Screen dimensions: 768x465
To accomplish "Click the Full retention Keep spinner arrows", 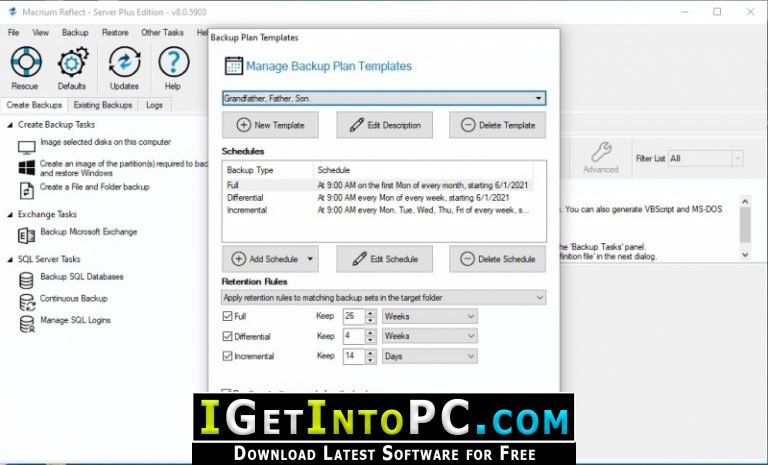I will click(371, 316).
